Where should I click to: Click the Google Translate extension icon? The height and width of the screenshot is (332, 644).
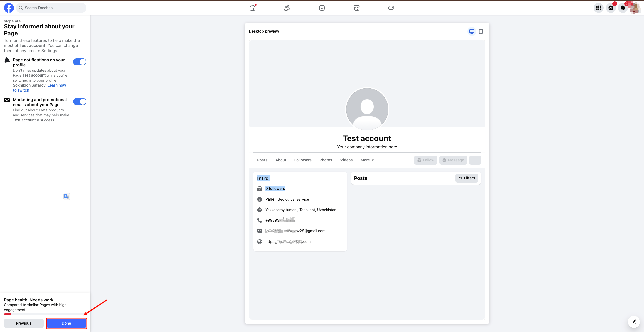pyautogui.click(x=67, y=196)
